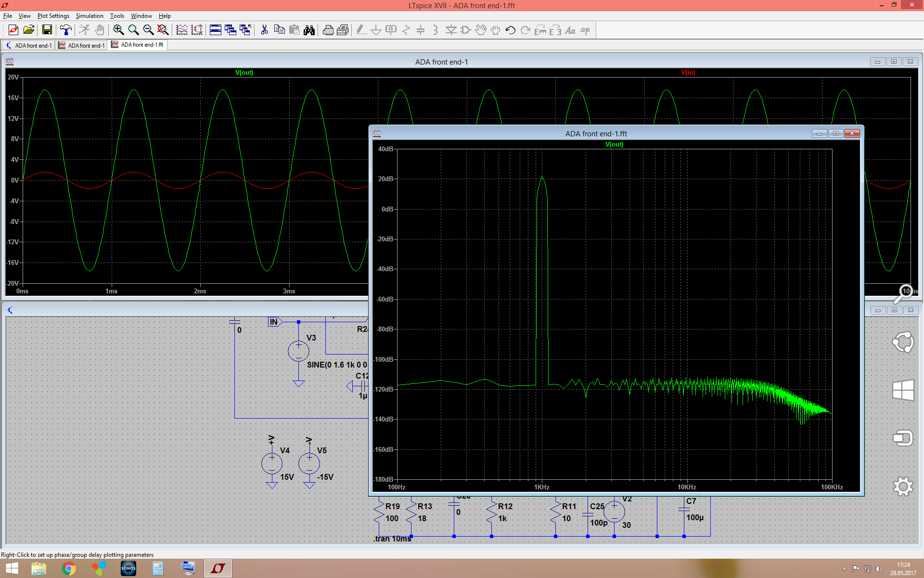Click the SPICE directive '.op' icon
The image size is (924, 578).
585,30
